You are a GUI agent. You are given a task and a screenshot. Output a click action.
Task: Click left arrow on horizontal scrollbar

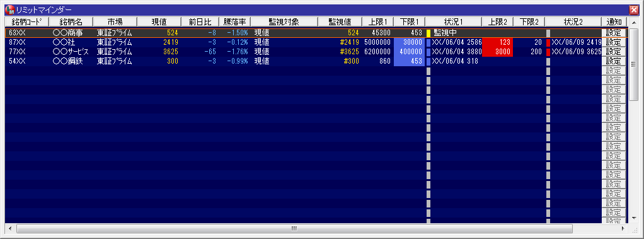(10, 228)
